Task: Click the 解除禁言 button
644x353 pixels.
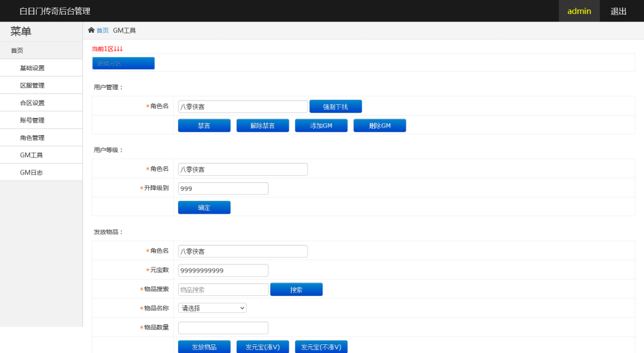Action: click(262, 126)
